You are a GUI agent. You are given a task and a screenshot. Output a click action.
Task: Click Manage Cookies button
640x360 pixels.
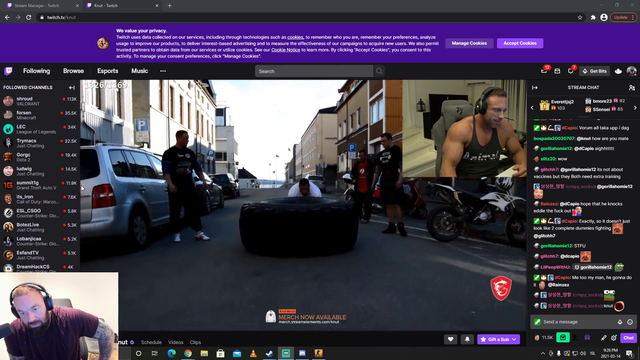pyautogui.click(x=469, y=43)
